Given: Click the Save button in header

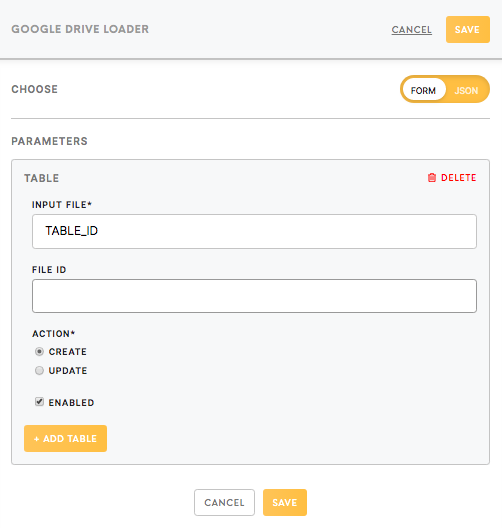Looking at the screenshot, I should pyautogui.click(x=468, y=30).
